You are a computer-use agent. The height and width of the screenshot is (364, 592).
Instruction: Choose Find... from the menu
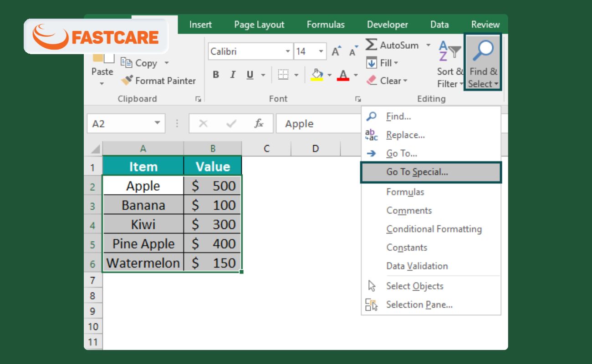(x=431, y=116)
